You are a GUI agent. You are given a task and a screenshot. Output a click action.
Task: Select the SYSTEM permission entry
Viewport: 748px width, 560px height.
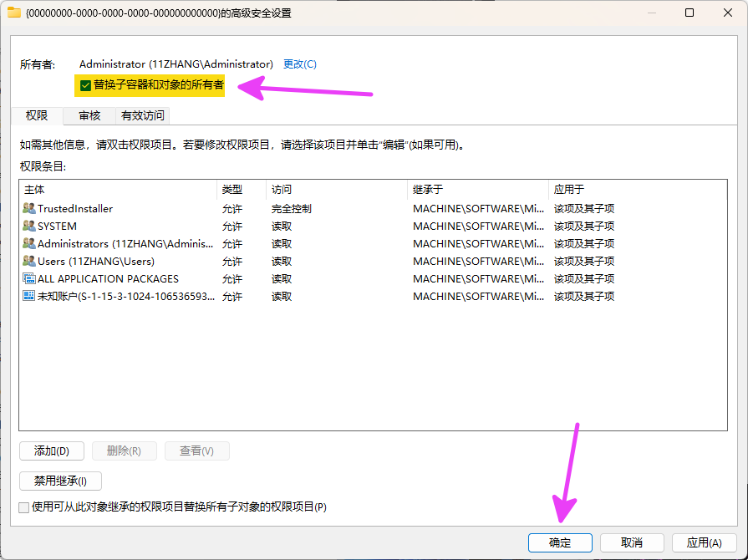click(373, 227)
